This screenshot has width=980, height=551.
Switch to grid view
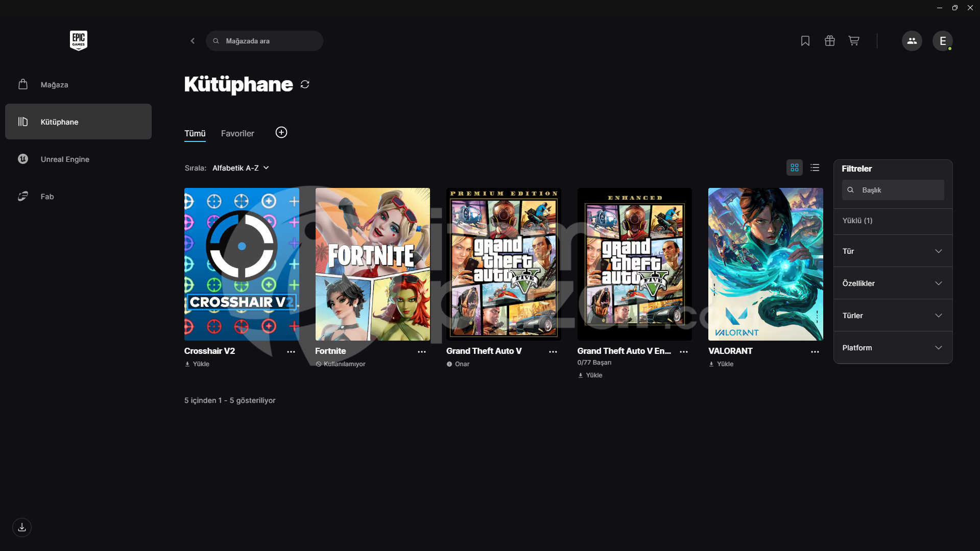coord(795,167)
